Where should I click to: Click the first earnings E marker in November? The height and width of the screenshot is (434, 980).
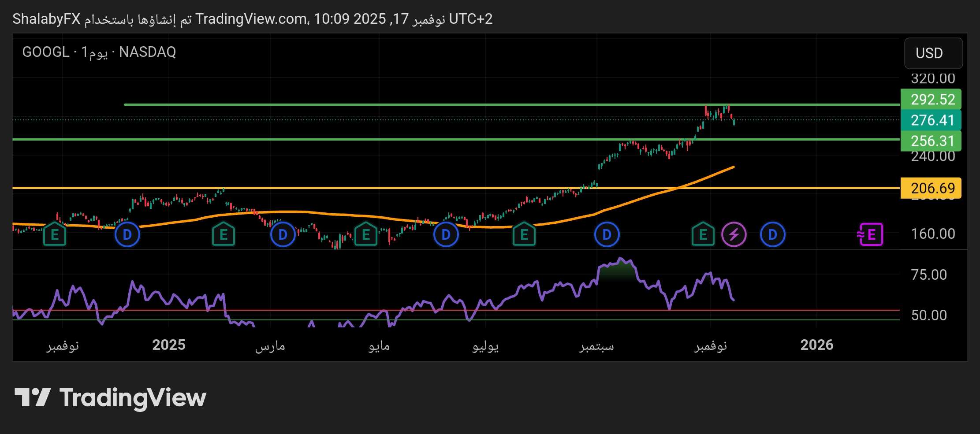[55, 234]
